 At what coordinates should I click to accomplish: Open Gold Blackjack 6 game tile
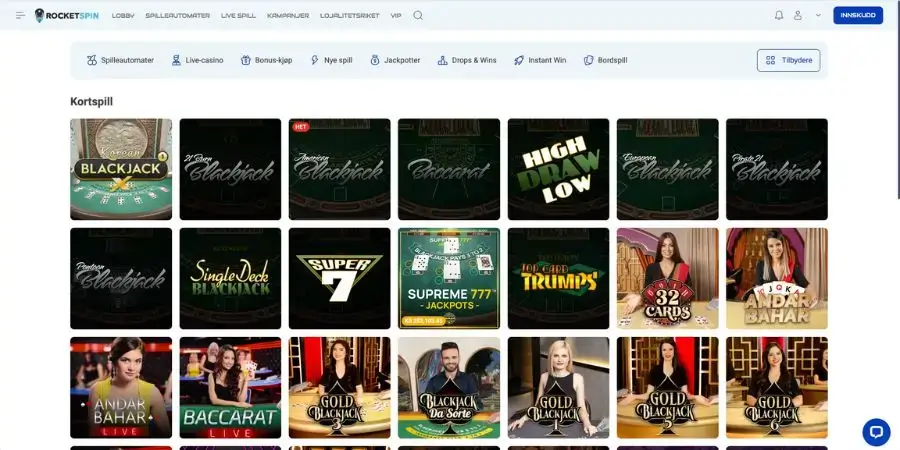pos(777,387)
